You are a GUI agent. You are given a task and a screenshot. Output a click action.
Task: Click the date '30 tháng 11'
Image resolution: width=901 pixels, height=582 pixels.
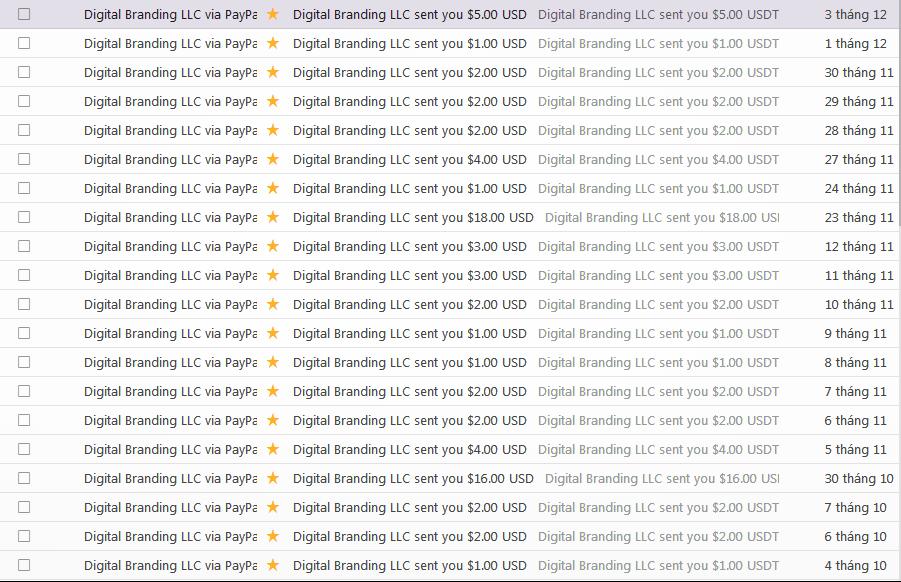(859, 72)
